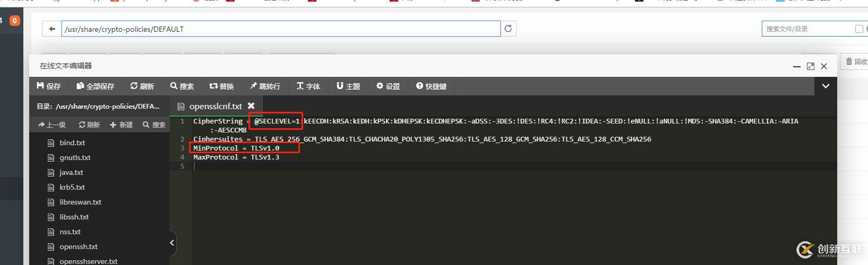Maximize the online text editor window
The width and height of the screenshot is (868, 265).
[x=810, y=66]
